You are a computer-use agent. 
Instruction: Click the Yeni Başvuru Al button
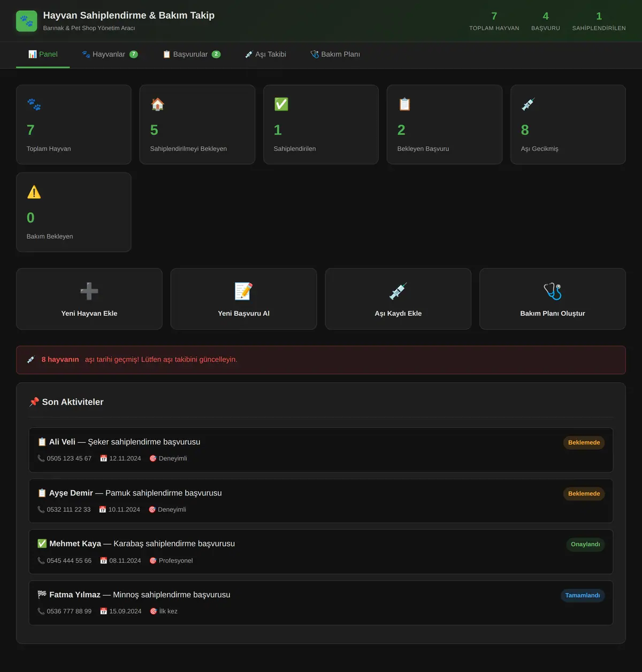[243, 299]
